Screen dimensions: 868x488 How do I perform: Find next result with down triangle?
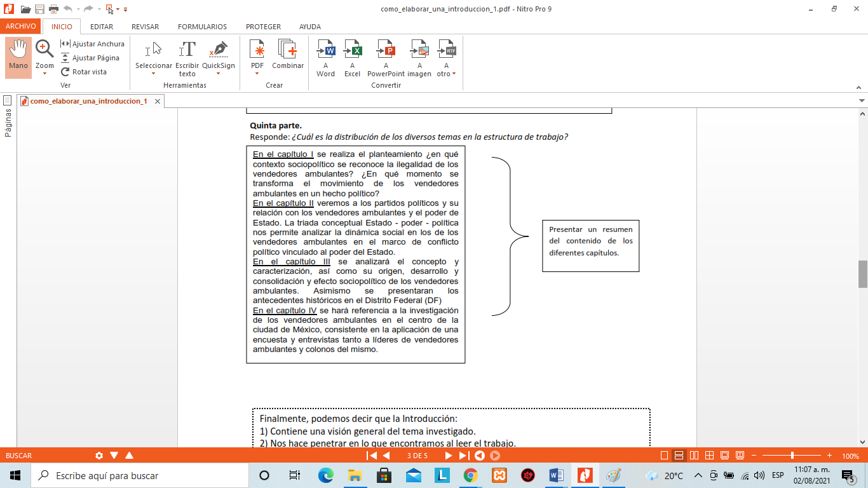click(114, 456)
